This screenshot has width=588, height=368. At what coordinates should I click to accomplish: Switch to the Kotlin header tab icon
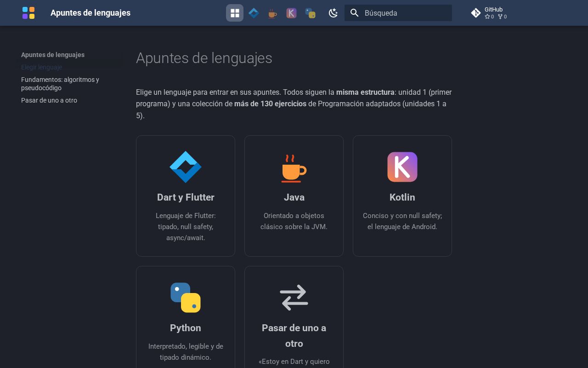(x=291, y=13)
